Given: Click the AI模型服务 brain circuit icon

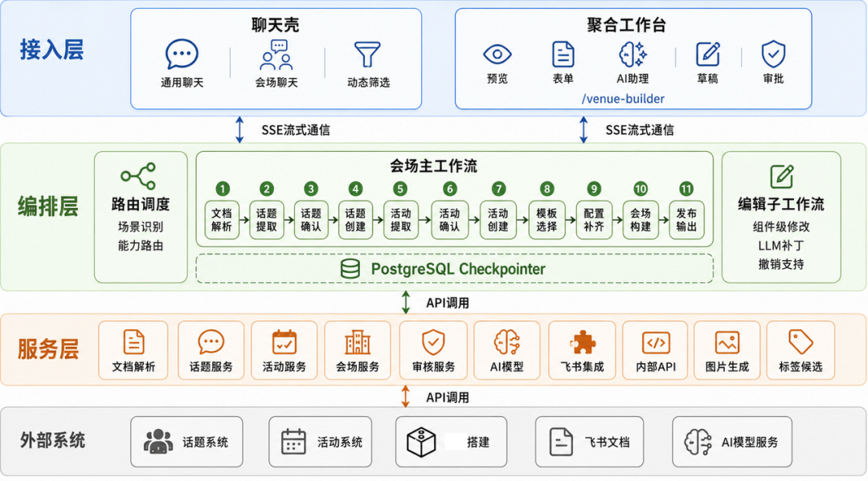Looking at the screenshot, I should point(698,442).
